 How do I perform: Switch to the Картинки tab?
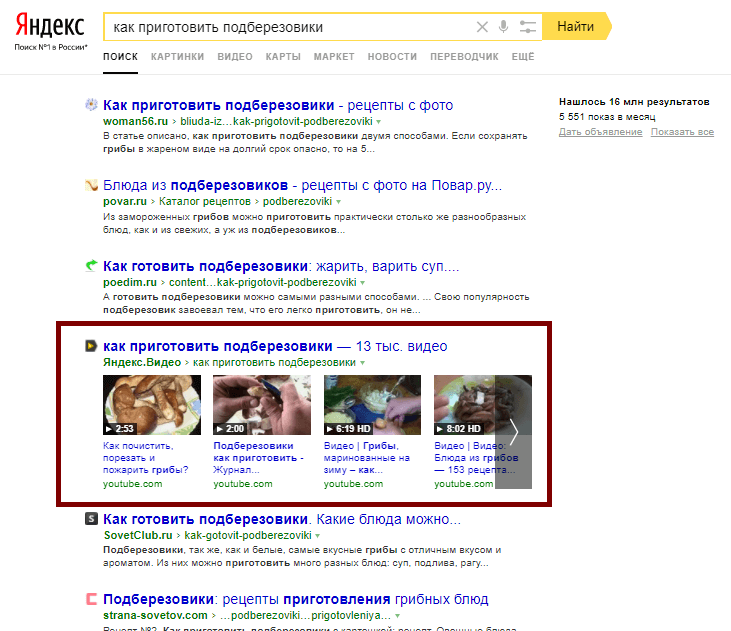click(177, 57)
